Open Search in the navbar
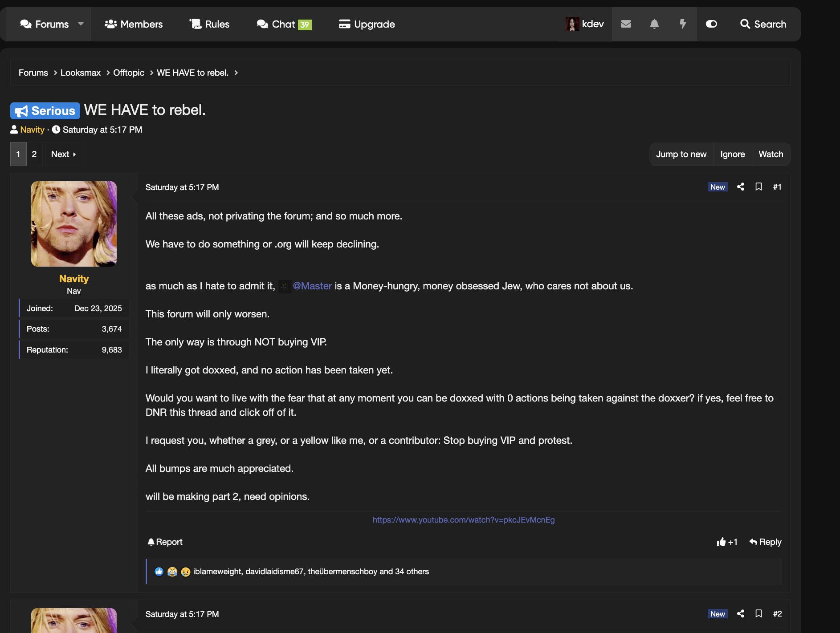This screenshot has height=633, width=840. (763, 24)
